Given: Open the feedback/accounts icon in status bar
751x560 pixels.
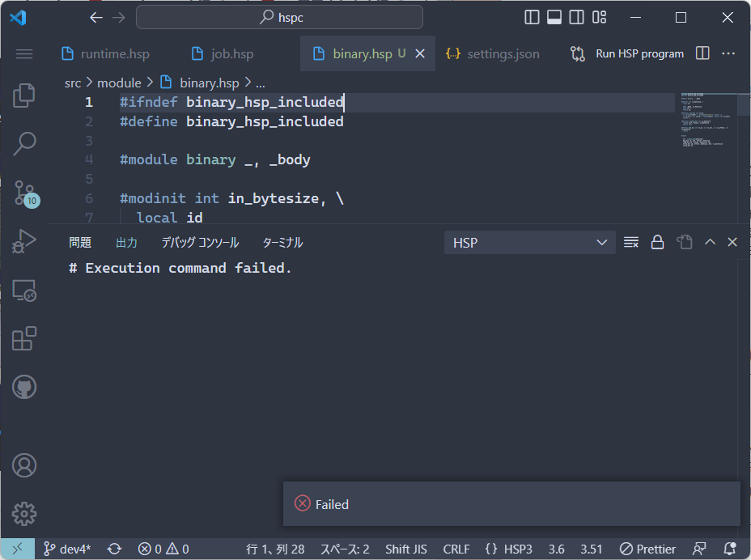Looking at the screenshot, I should point(699,549).
